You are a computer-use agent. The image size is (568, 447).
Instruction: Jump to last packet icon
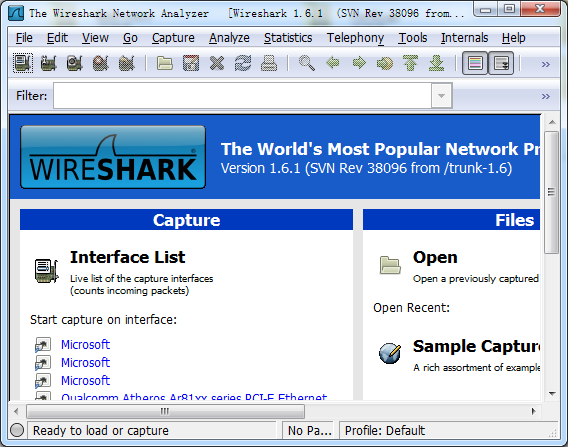point(437,63)
